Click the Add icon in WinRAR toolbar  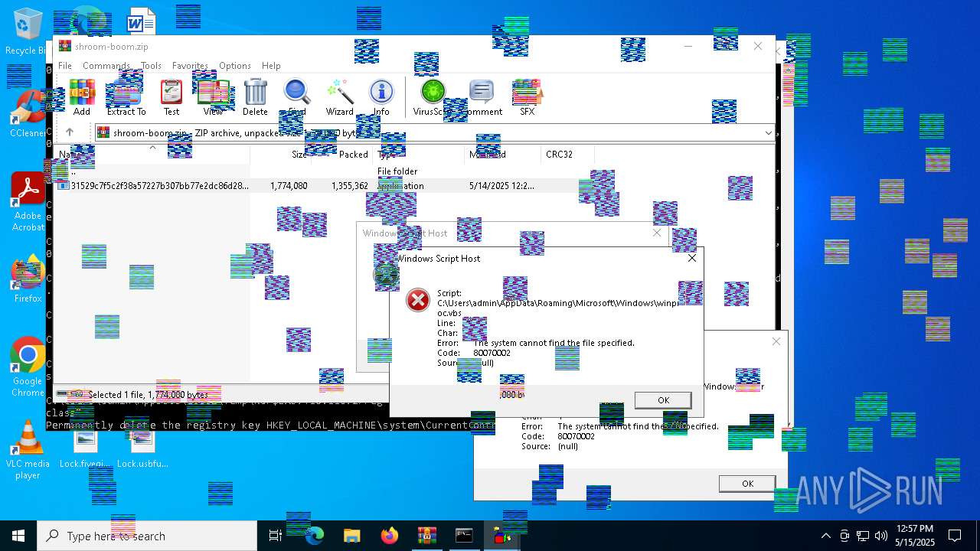pyautogui.click(x=82, y=98)
